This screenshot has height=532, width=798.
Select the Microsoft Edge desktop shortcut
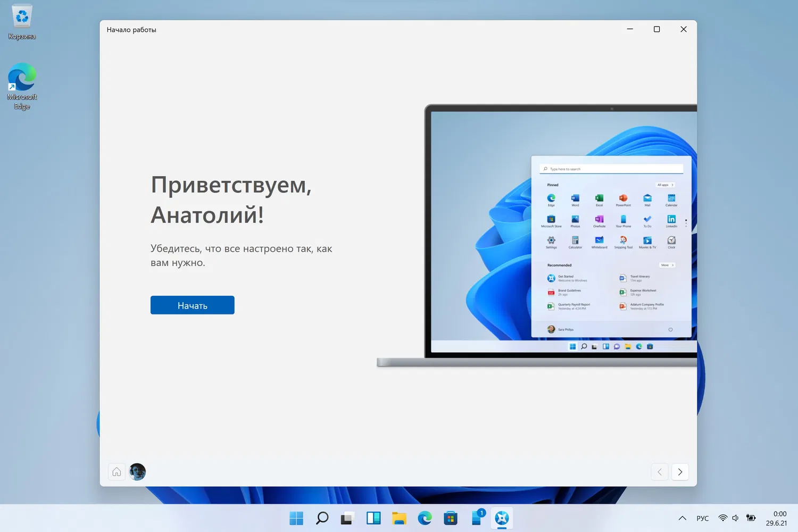point(22,86)
